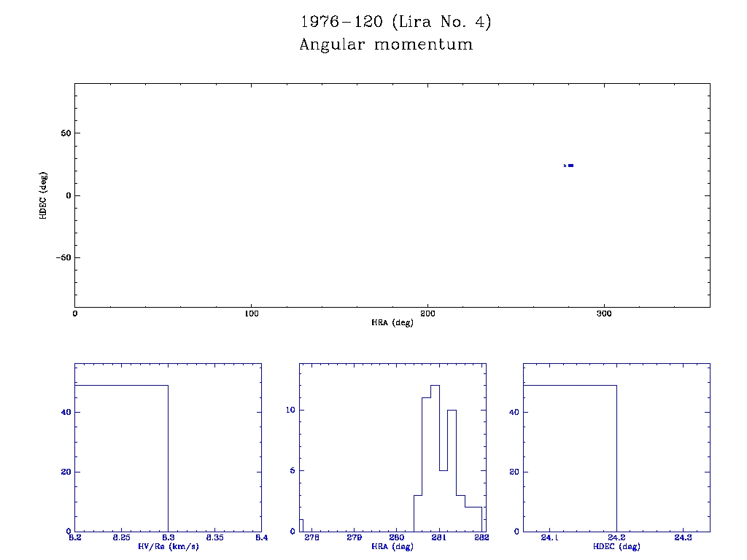Image resolution: width=747 pixels, height=560 pixels.
Task: Click the 24.3 tick label of the HDEC histogram
Action: coord(683,538)
